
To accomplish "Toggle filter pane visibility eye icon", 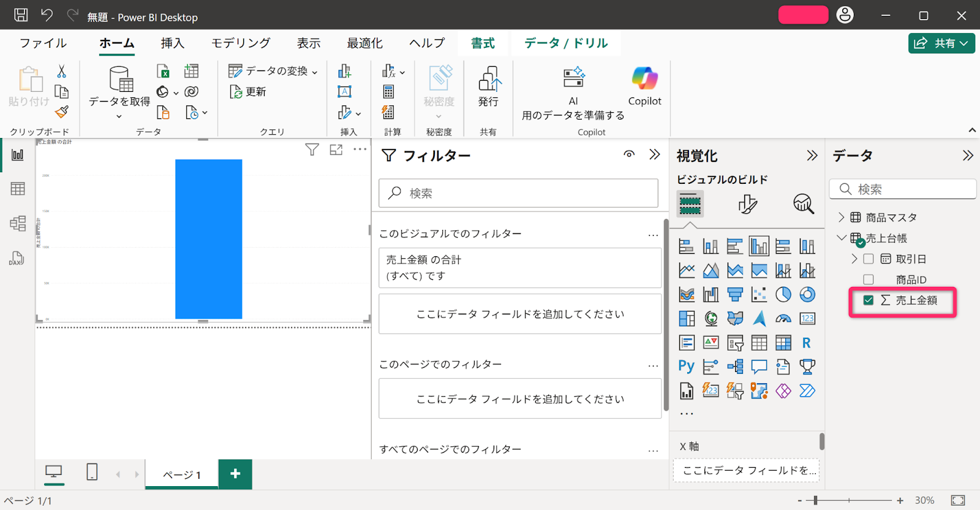I will pos(629,154).
